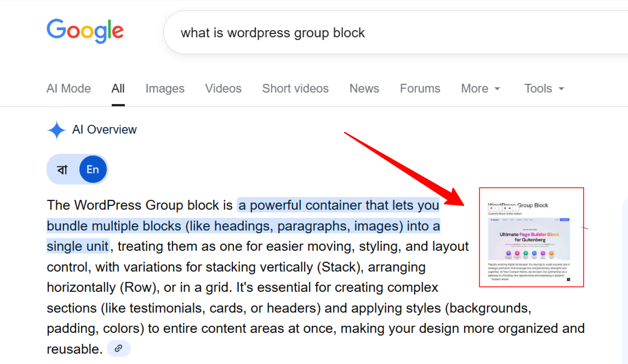The width and height of the screenshot is (628, 364).
Task: Switch to the News tab
Action: (364, 89)
